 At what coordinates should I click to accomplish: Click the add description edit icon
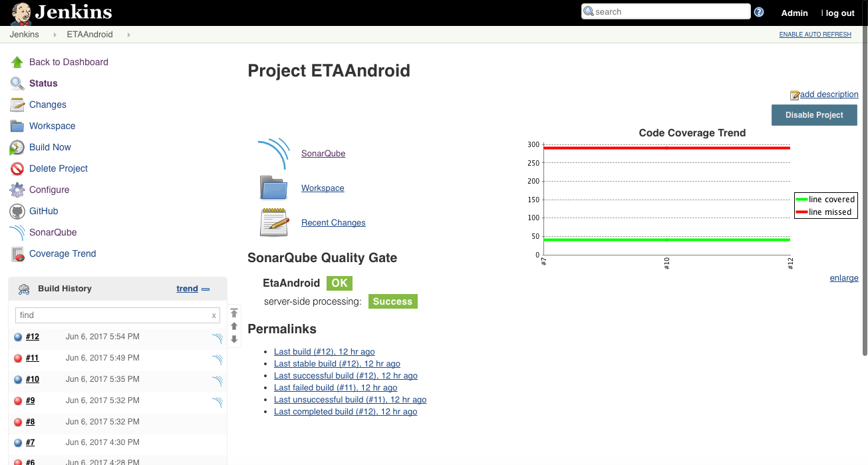pyautogui.click(x=794, y=95)
